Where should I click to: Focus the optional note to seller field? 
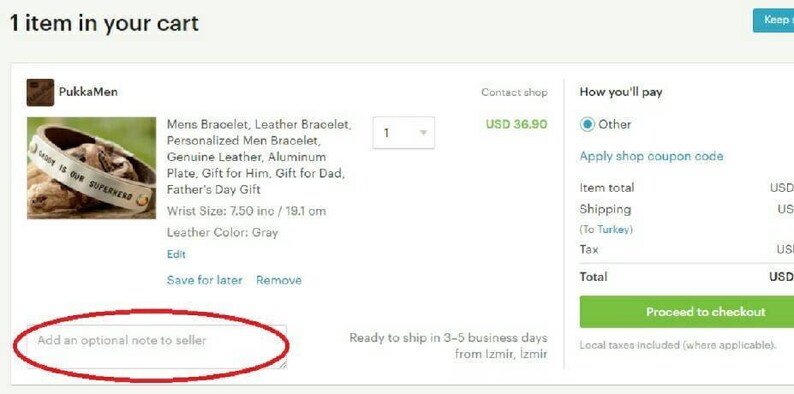click(157, 347)
